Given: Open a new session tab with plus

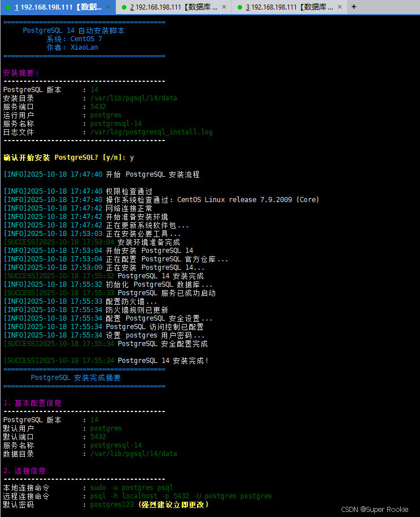Looking at the screenshot, I should [x=354, y=7].
